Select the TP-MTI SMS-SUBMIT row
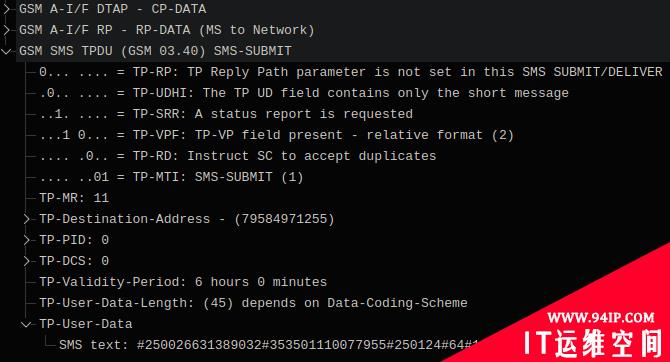670x362 pixels. point(171,177)
